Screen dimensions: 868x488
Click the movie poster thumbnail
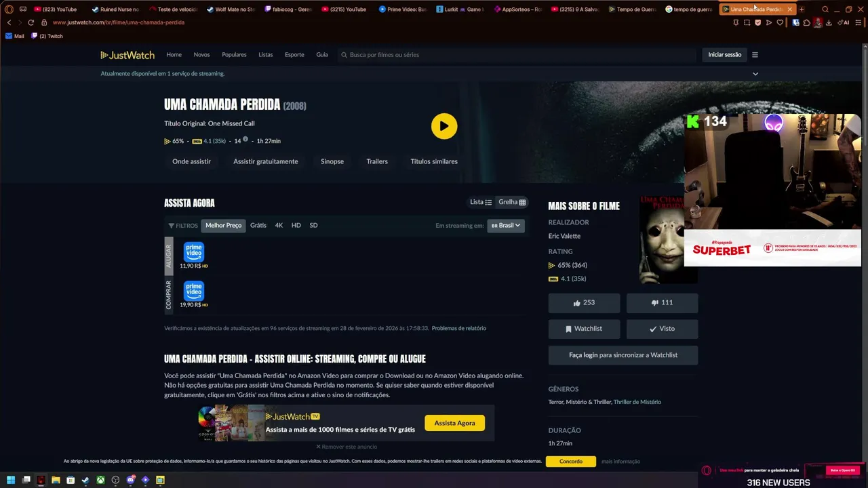(x=661, y=240)
